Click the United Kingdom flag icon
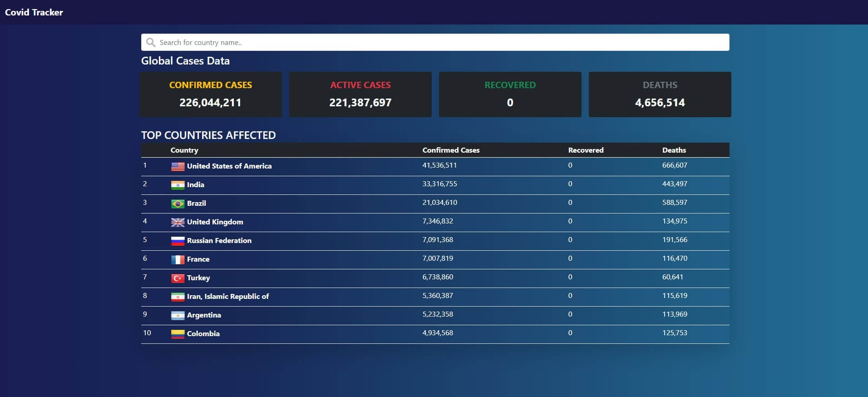The width and height of the screenshot is (868, 397). tap(178, 223)
